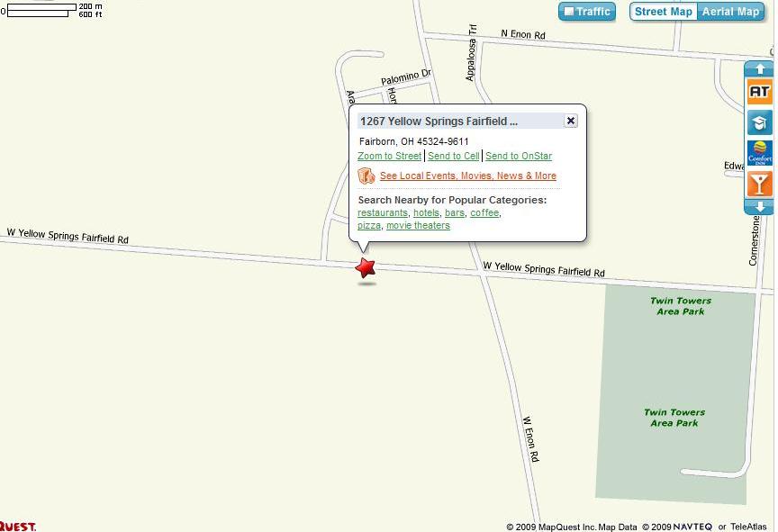Switch to the Aerial Map view
The image size is (778, 532).
[730, 12]
